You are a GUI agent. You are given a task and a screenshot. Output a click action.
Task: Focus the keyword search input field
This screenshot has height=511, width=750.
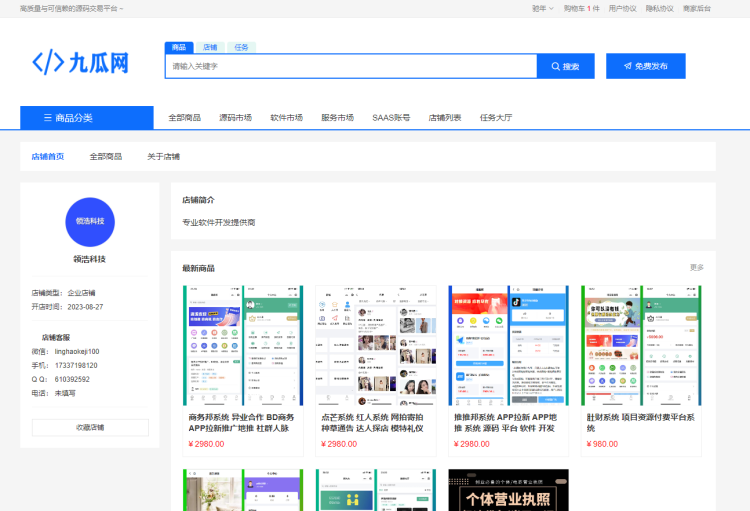tap(350, 66)
